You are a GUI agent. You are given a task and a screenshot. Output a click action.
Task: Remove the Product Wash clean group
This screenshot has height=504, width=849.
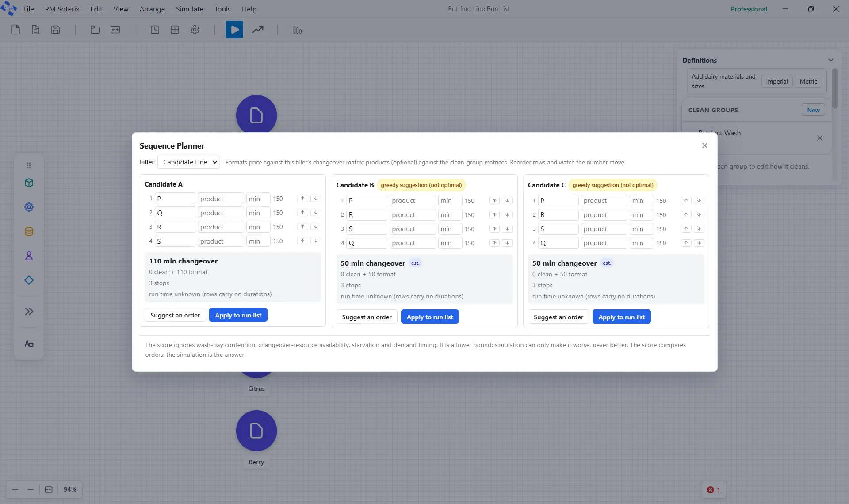click(820, 138)
